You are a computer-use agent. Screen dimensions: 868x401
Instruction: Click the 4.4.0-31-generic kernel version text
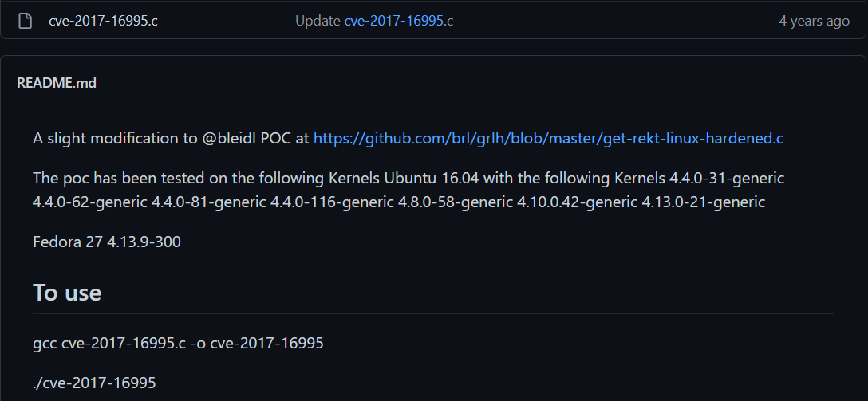[x=726, y=178]
